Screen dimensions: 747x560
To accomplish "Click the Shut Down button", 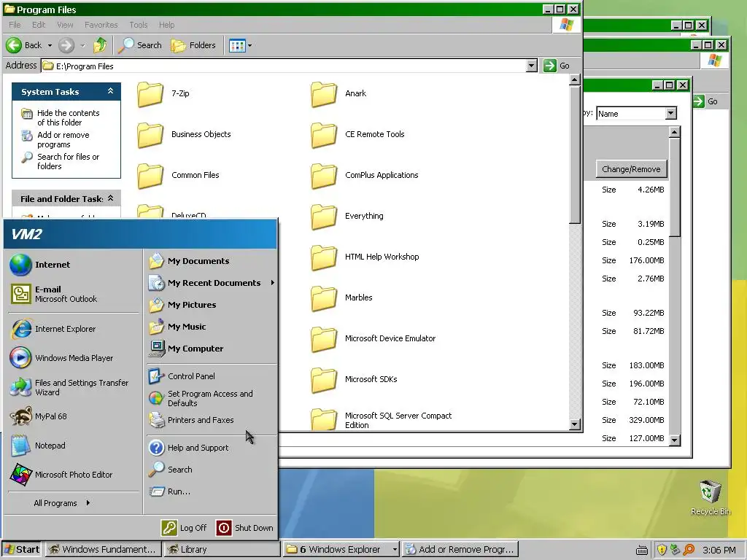I will [245, 528].
